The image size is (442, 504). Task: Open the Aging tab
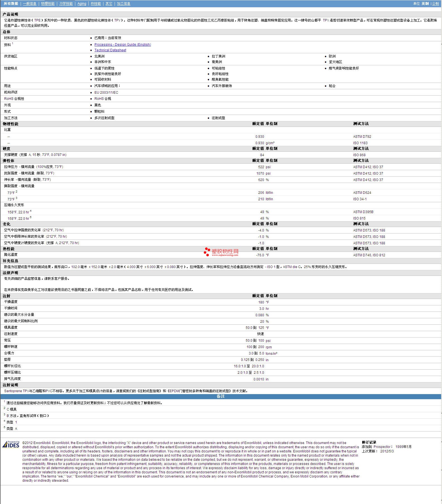point(82,4)
